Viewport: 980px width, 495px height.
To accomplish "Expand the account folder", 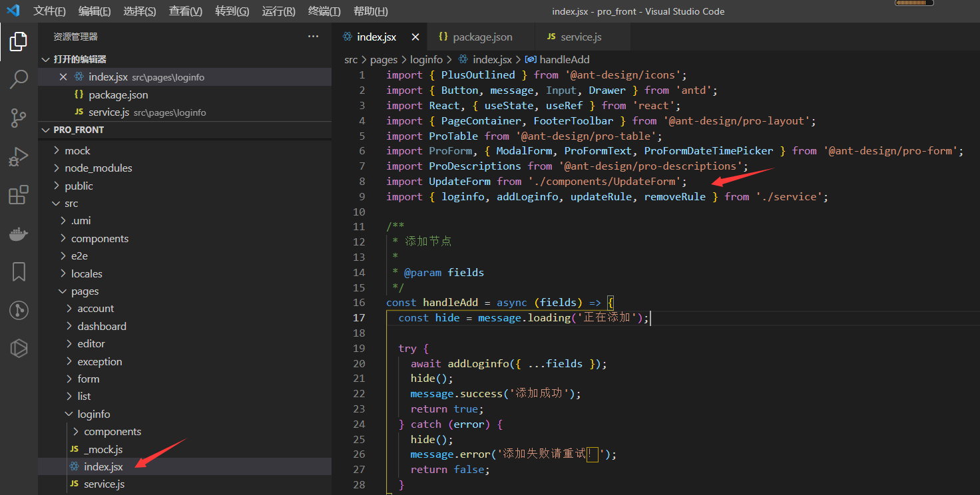I will click(185, 308).
